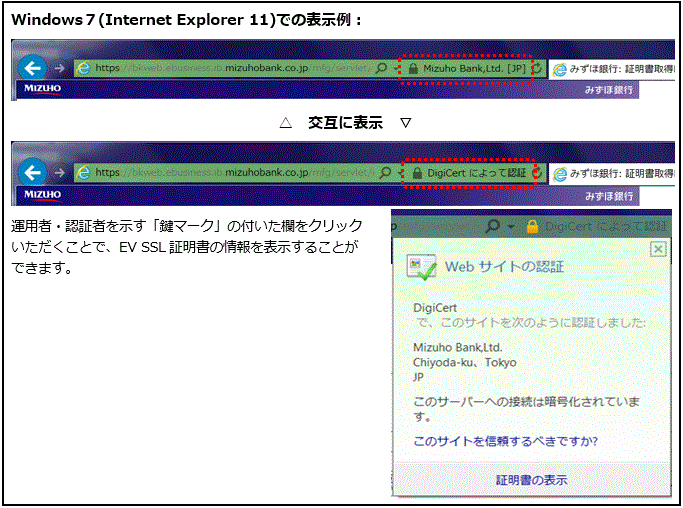This screenshot has height=508, width=683.
Task: Click the Mizuho Bank,Ltd. [JP] certificate label
Action: coord(474,68)
